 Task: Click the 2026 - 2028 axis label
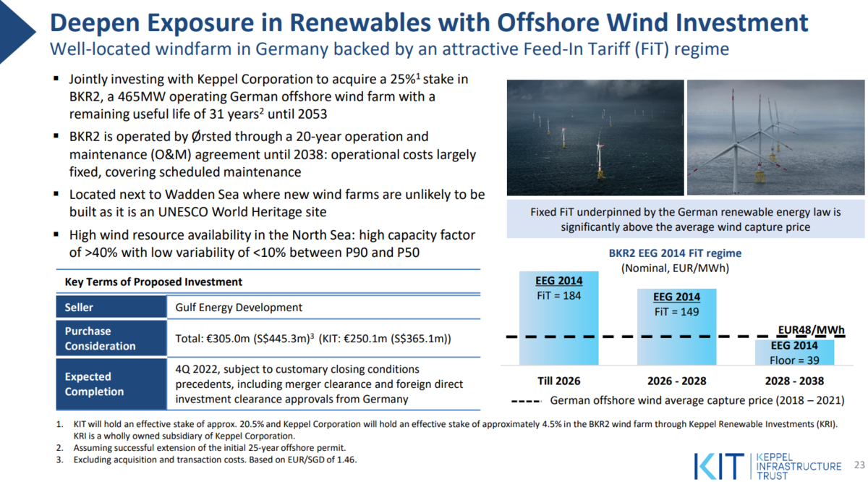point(677,381)
